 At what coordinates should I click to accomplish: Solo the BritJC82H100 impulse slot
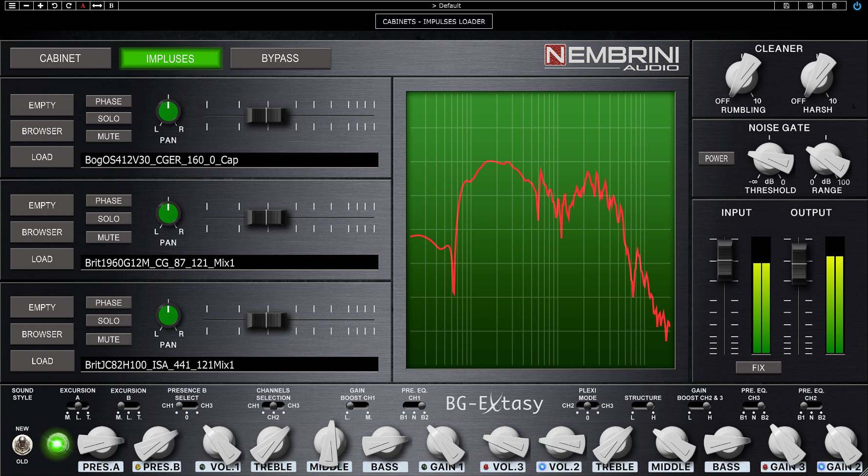click(x=108, y=320)
